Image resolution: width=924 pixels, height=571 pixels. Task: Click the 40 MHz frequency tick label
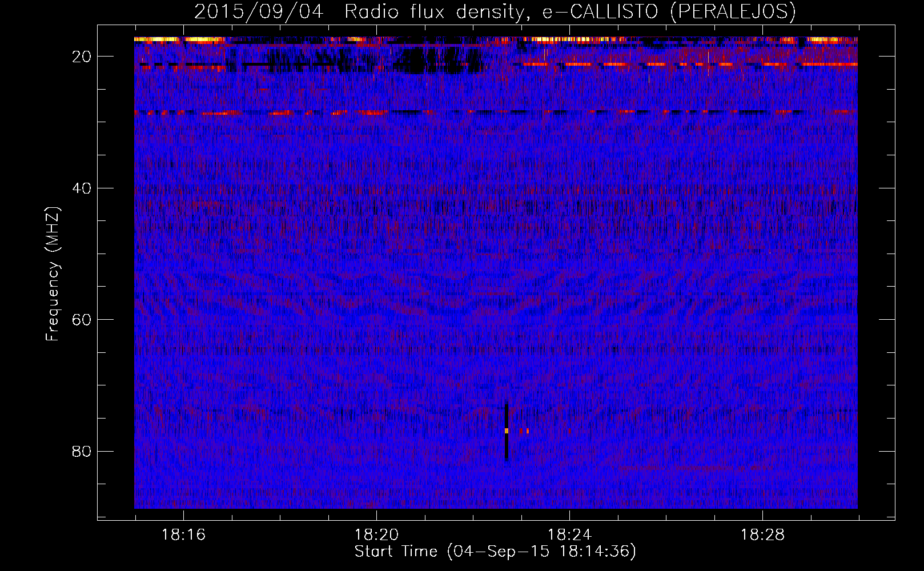click(x=82, y=188)
